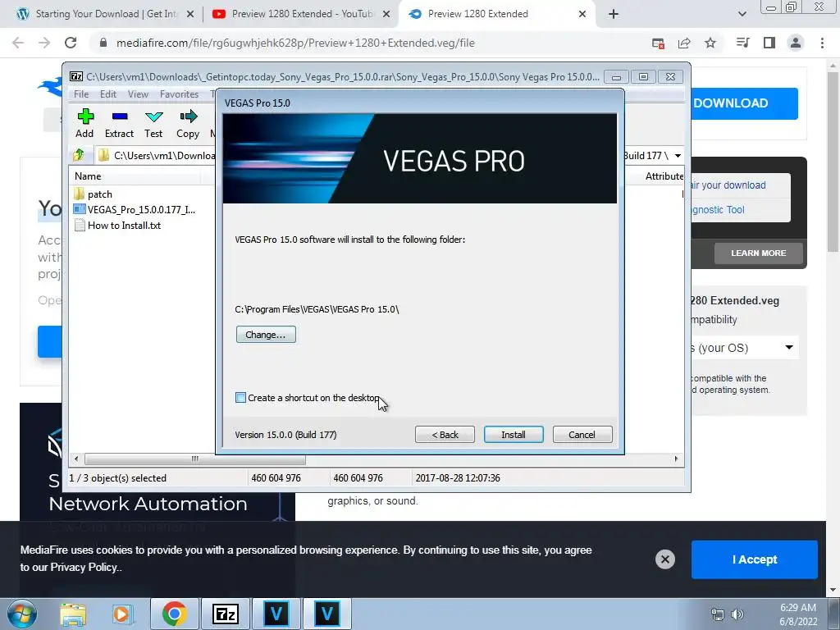
Task: Expand the 7-Zip address path dropdown
Action: [x=678, y=156]
